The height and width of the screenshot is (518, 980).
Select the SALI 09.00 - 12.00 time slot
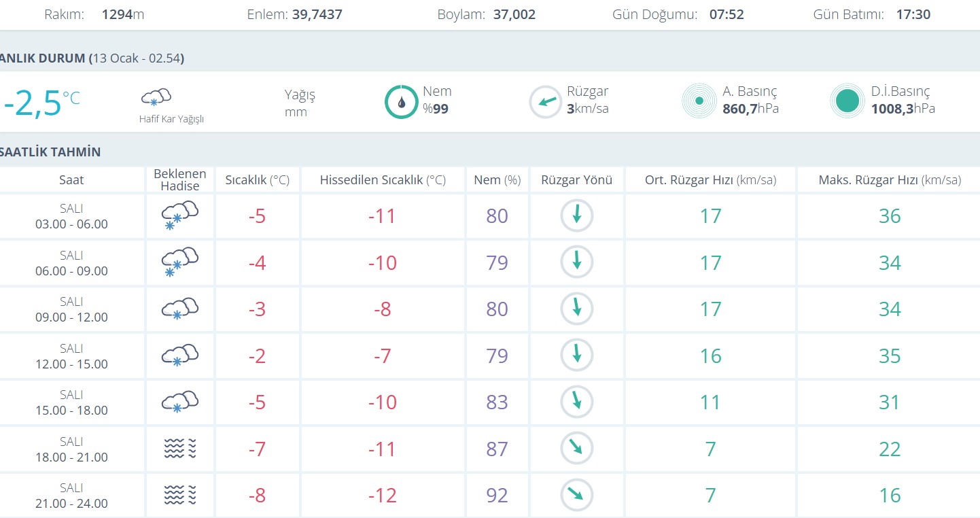(71, 309)
